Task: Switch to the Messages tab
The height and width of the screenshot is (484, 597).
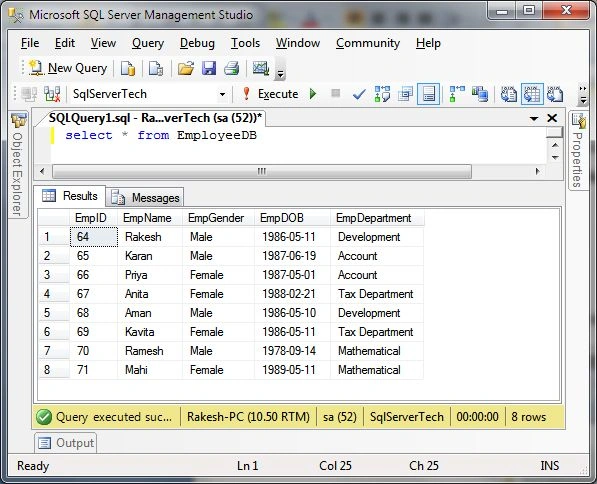Action: [145, 197]
